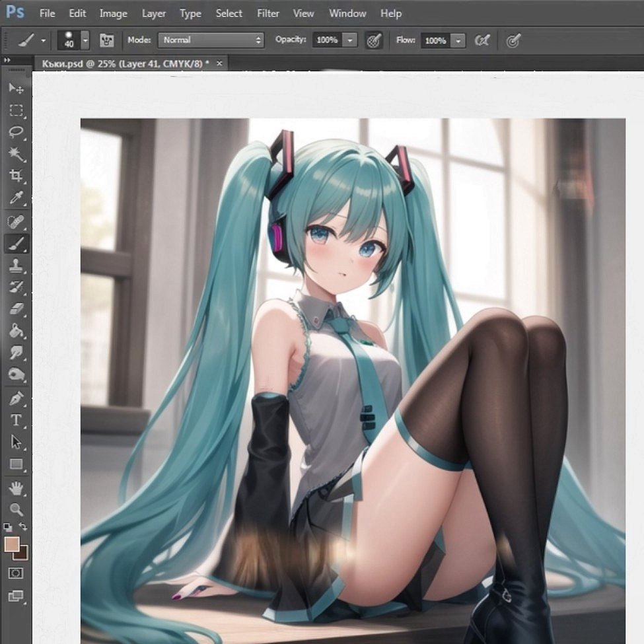
Task: Open the File menu
Action: coord(48,13)
